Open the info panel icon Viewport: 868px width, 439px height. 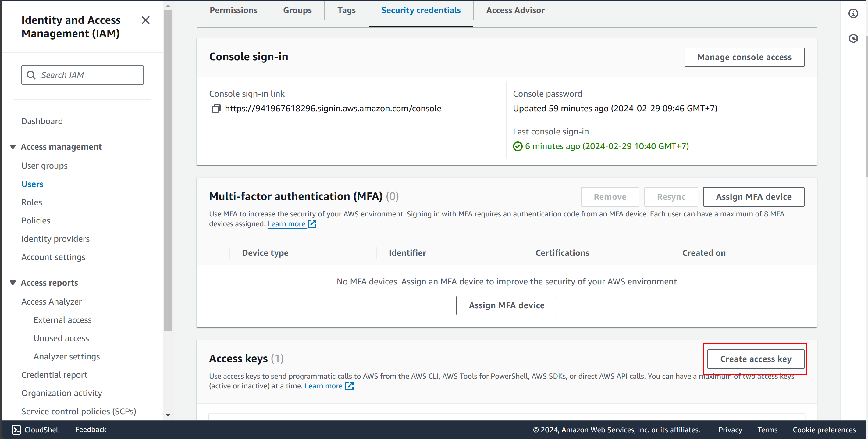pos(853,13)
